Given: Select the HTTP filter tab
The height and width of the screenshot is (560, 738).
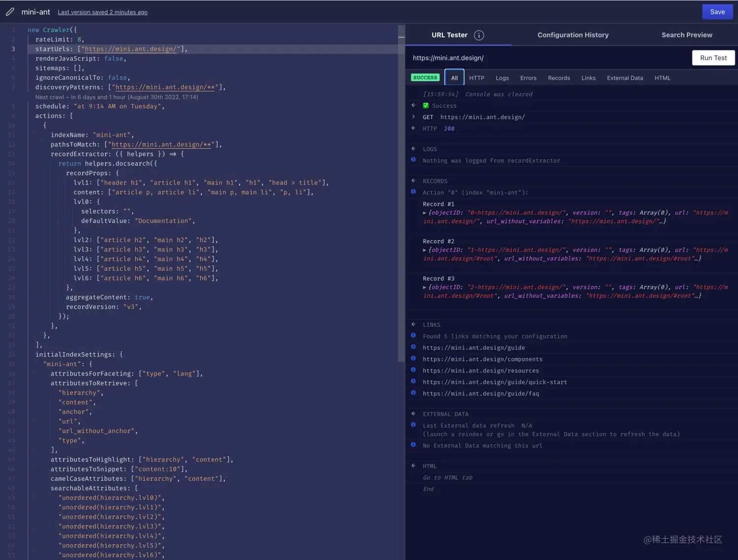Looking at the screenshot, I should point(477,78).
